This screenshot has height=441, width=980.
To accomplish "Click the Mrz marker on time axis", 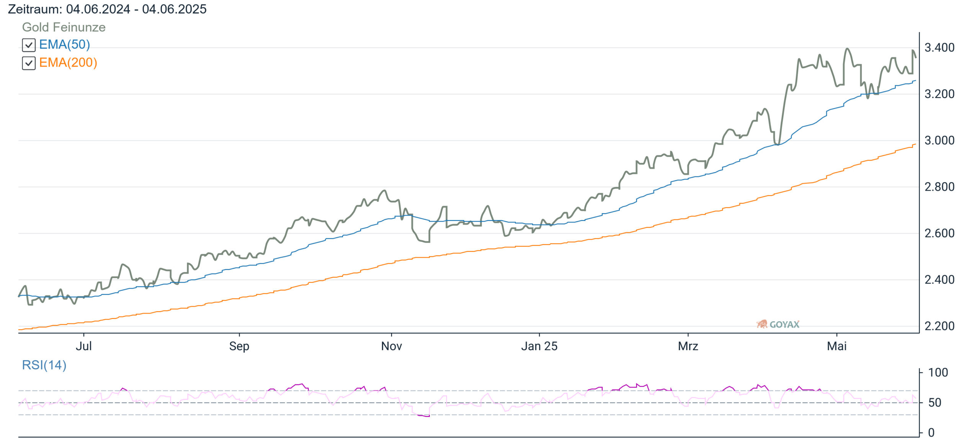I will pos(688,346).
